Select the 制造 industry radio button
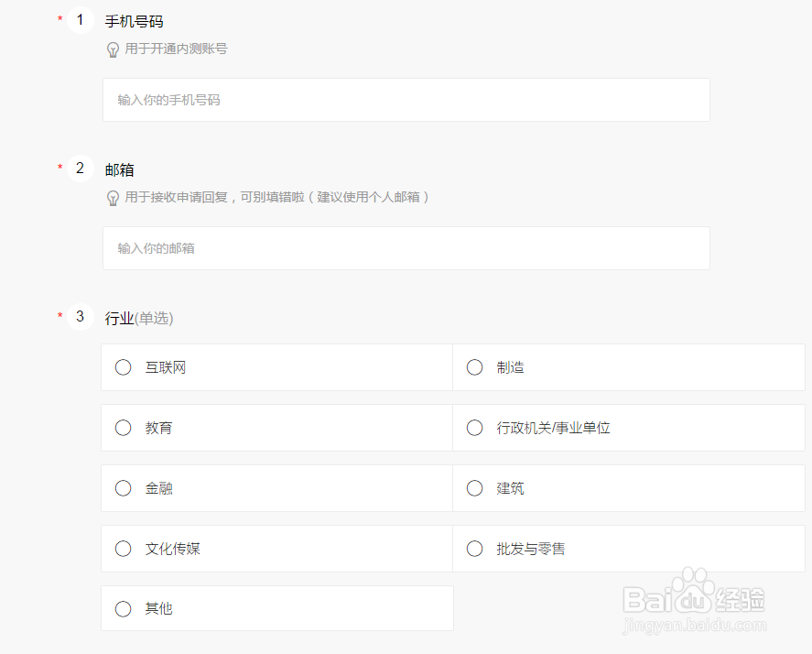 coord(475,367)
